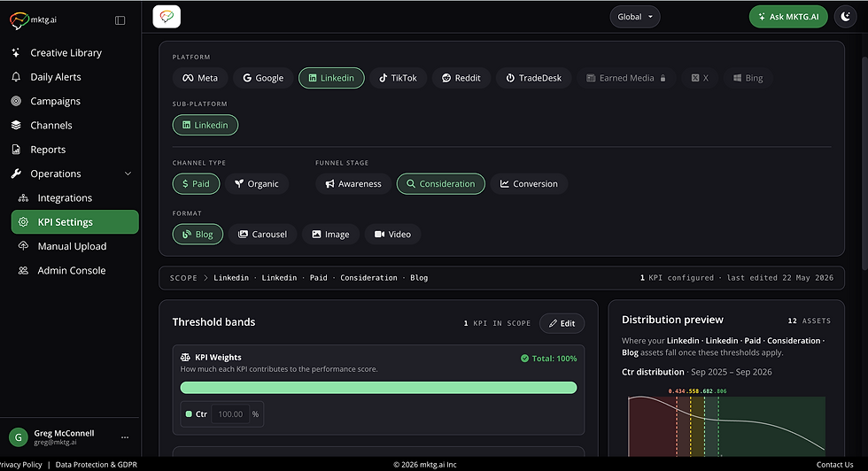Open Data Protection & GDPR link
The image size is (868, 471).
pyautogui.click(x=97, y=465)
